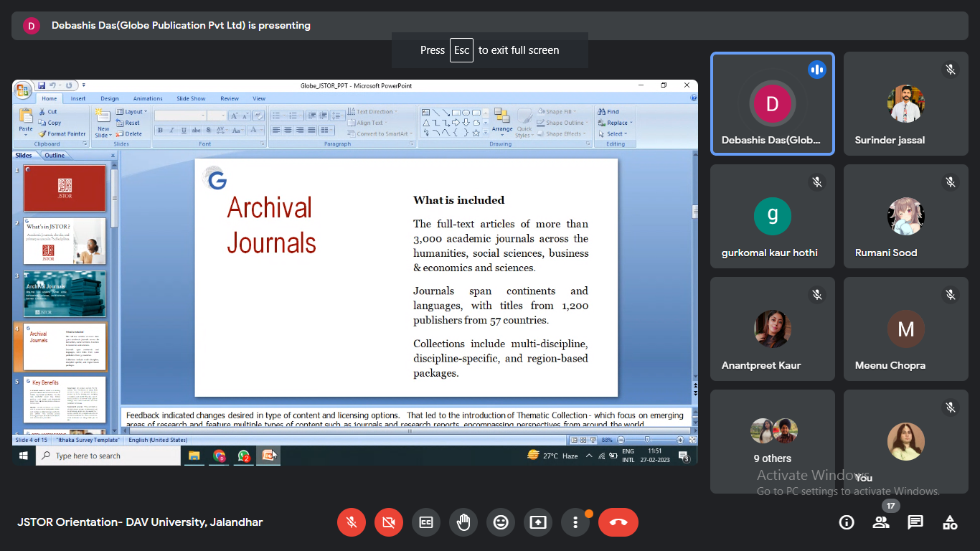Image resolution: width=980 pixels, height=551 pixels.
Task: Open the three-dot more options menu
Action: coord(575,523)
